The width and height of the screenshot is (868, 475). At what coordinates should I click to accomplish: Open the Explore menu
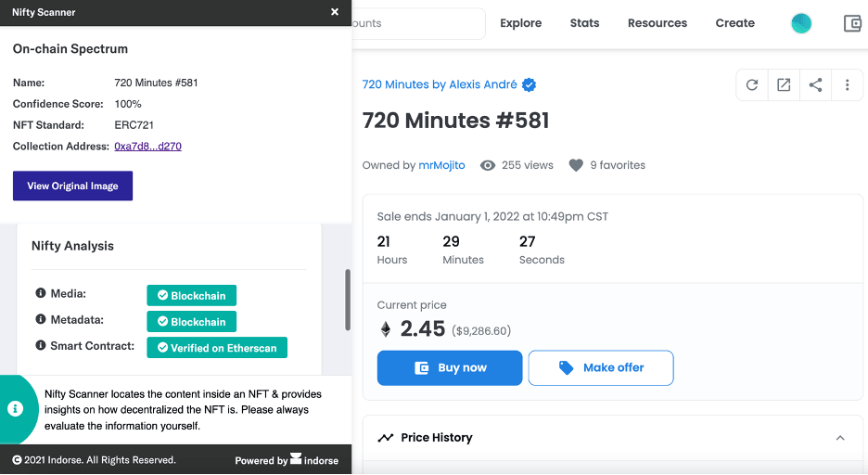(521, 23)
